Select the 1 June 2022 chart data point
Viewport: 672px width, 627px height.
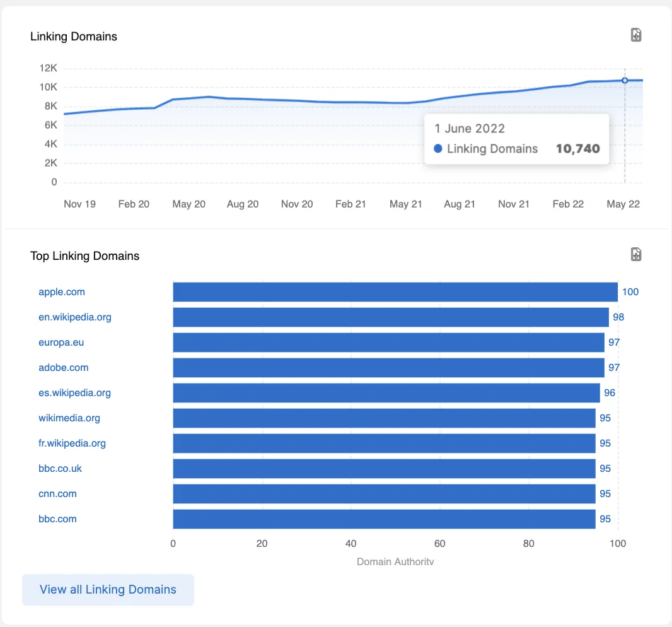click(x=625, y=80)
